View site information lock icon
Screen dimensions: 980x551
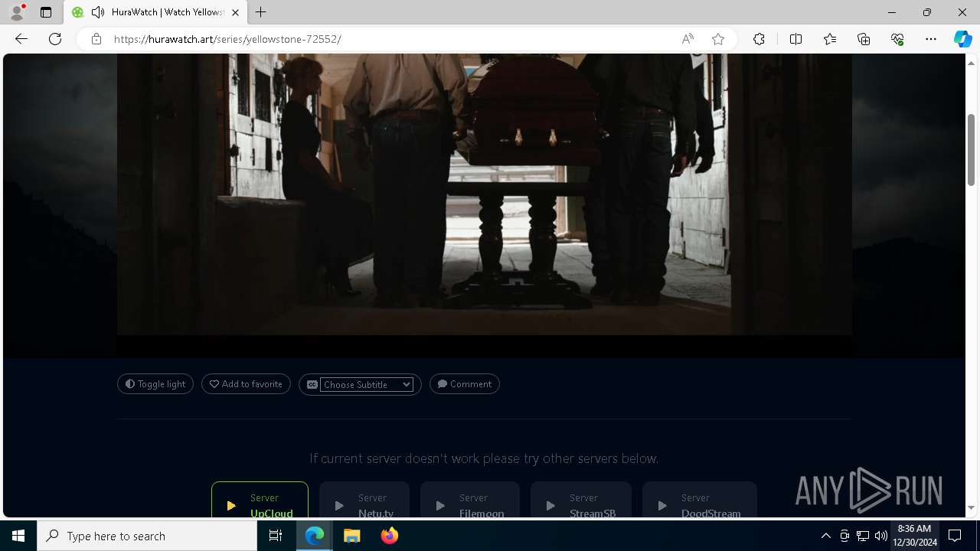coord(96,39)
